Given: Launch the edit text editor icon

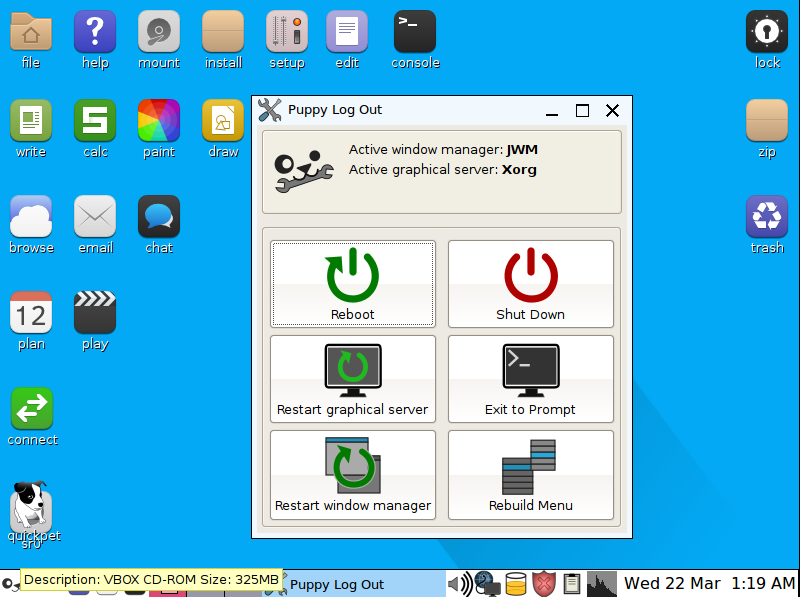Looking at the screenshot, I should 347,32.
